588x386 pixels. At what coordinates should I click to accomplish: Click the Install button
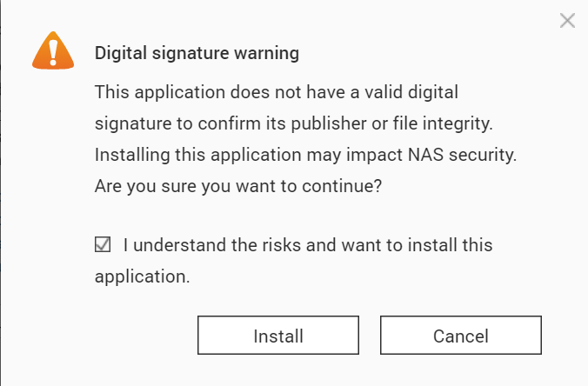tap(278, 336)
